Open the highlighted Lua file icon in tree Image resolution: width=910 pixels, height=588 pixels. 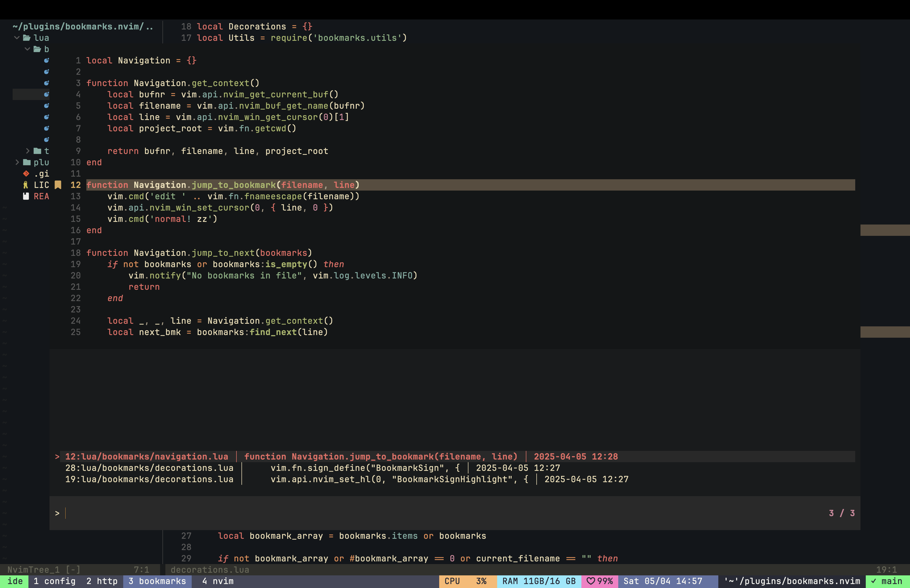47,94
